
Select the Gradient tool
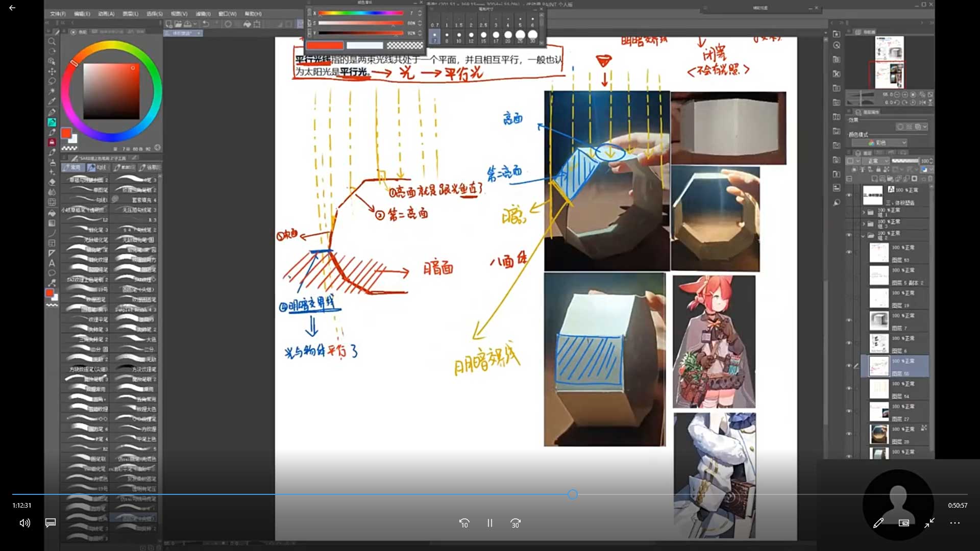click(x=52, y=223)
